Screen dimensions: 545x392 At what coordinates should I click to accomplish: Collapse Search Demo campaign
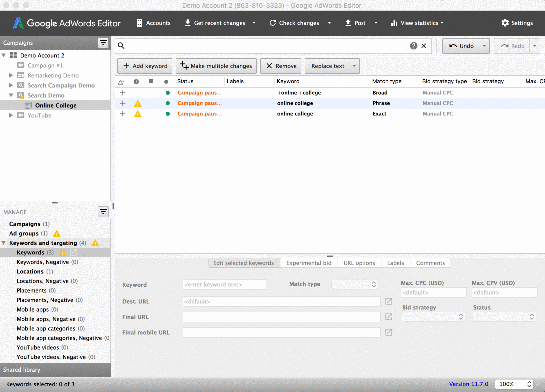(11, 95)
